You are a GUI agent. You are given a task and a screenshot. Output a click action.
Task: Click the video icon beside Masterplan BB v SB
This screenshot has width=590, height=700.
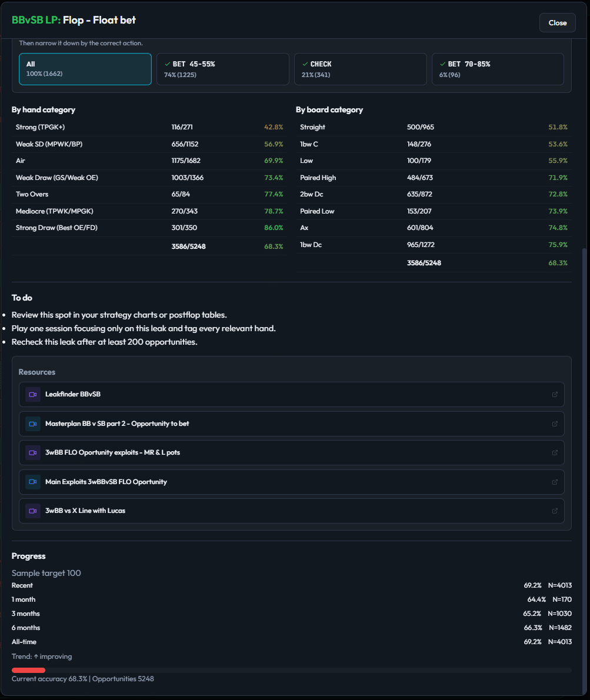(x=32, y=424)
